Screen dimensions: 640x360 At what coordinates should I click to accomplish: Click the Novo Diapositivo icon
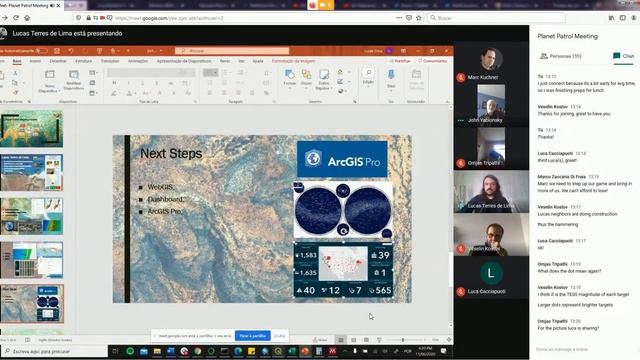[x=49, y=75]
